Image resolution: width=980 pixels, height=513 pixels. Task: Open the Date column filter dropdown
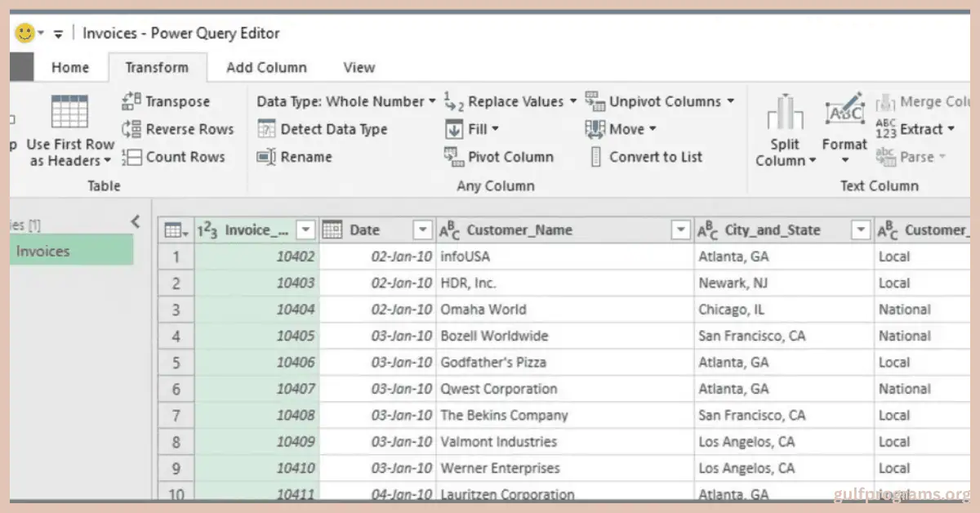click(422, 230)
